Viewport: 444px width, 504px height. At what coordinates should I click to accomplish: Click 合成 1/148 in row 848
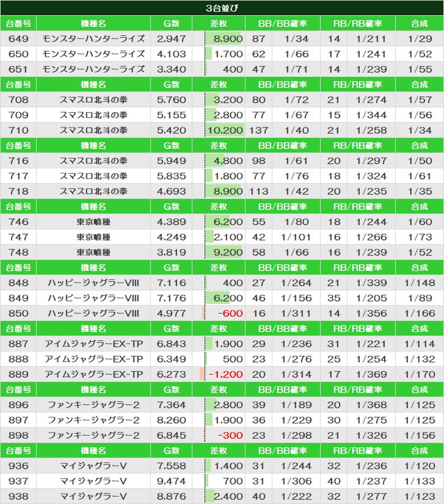420,283
